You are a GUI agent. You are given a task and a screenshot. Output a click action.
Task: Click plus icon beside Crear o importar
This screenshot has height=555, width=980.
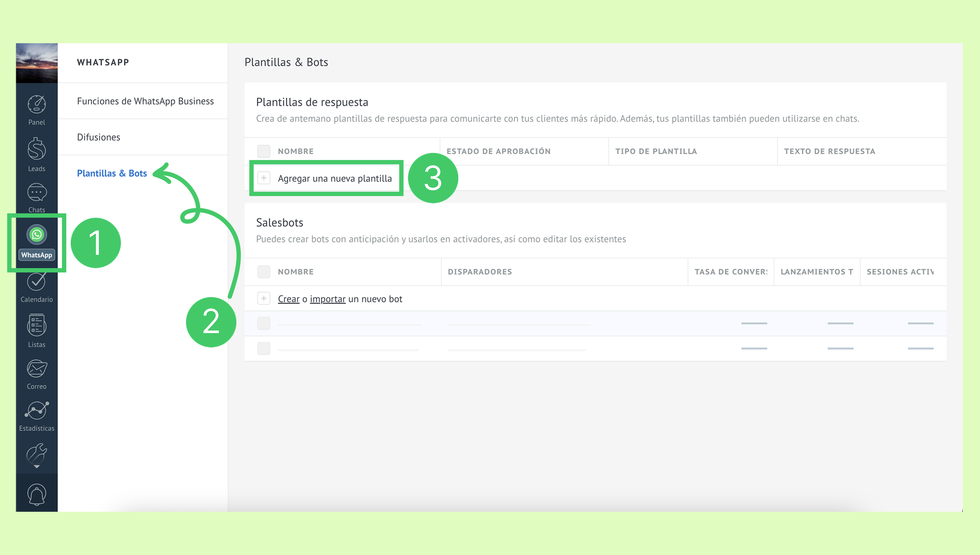264,298
